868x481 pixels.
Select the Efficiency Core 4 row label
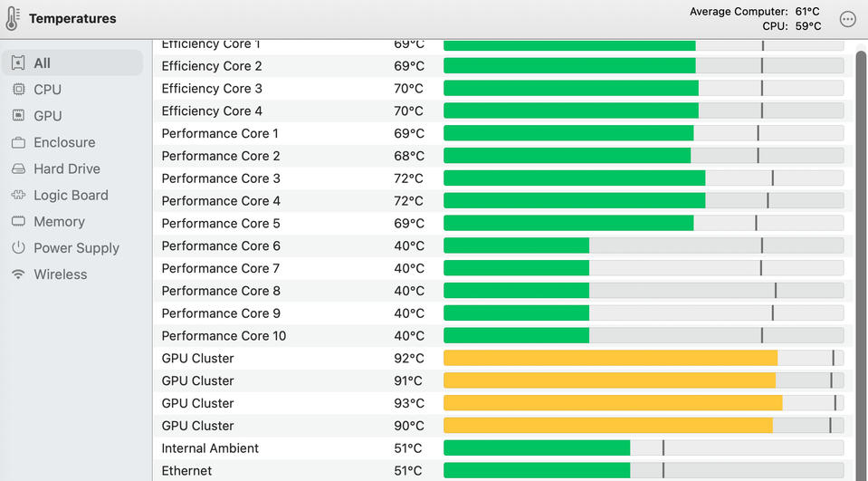tap(212, 111)
